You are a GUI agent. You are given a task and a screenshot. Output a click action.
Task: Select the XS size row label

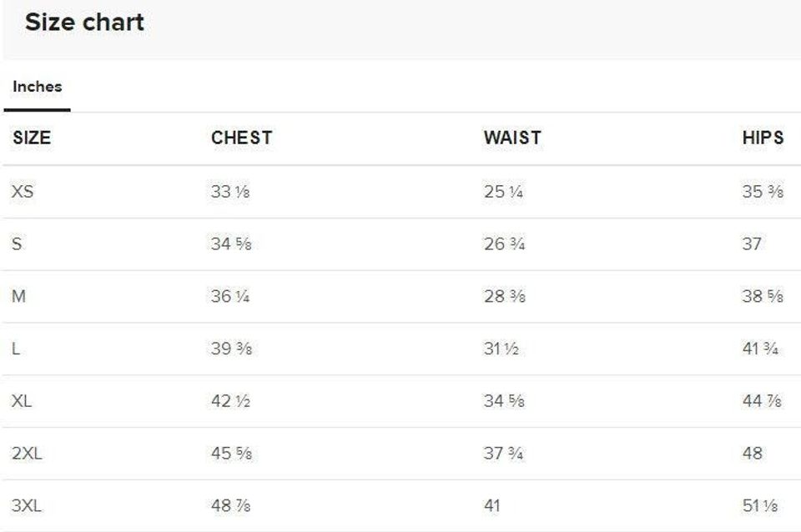23,192
